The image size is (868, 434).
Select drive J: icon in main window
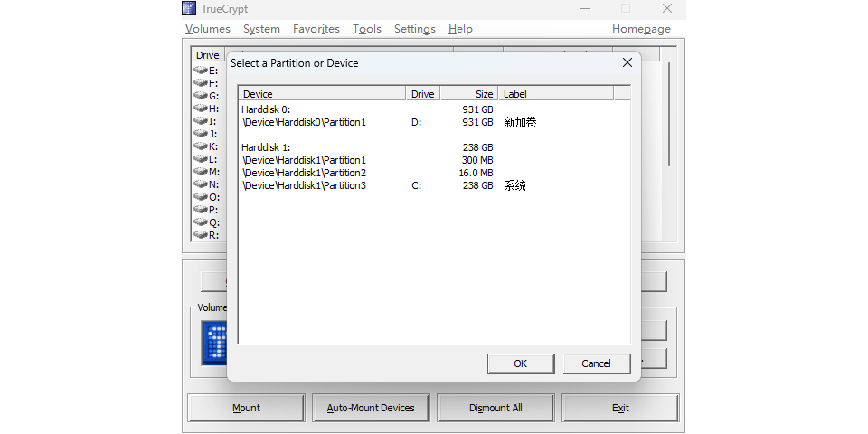(x=200, y=134)
